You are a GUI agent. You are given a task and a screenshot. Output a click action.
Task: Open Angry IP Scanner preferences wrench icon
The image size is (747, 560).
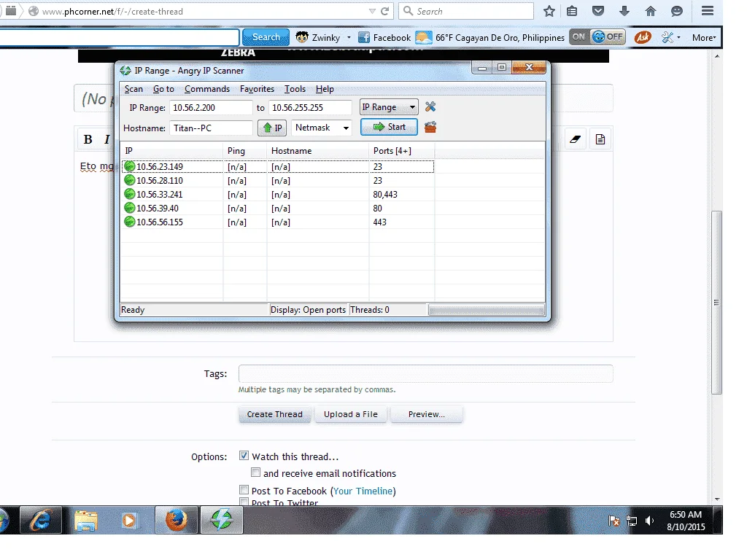tap(430, 107)
